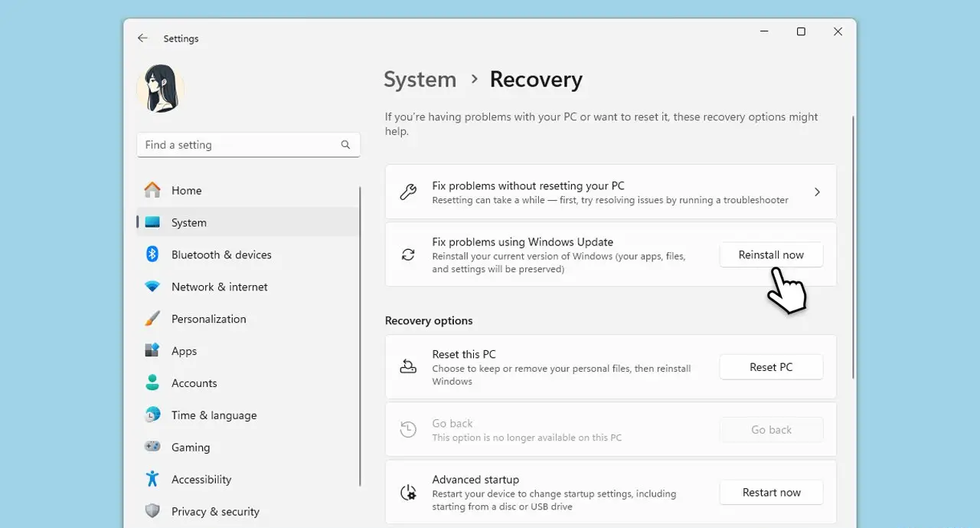Image resolution: width=980 pixels, height=528 pixels.
Task: Open the Bluetooth icon in sidebar
Action: tap(152, 254)
